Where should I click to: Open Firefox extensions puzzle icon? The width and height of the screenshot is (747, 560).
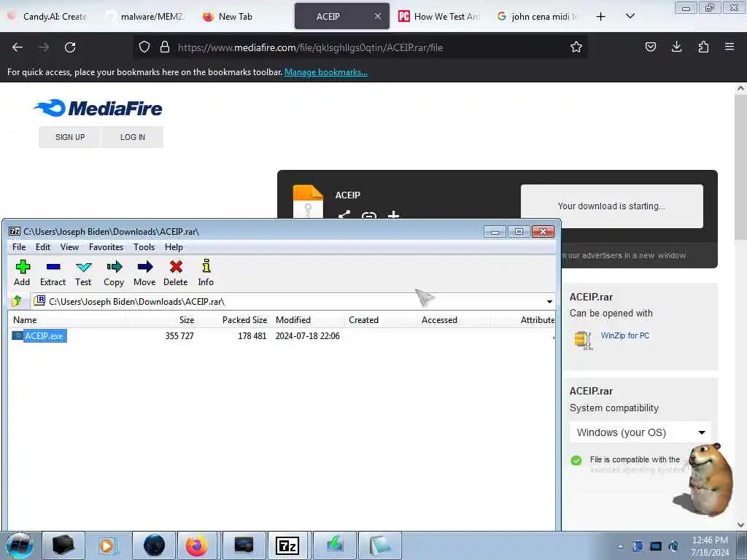tap(703, 47)
